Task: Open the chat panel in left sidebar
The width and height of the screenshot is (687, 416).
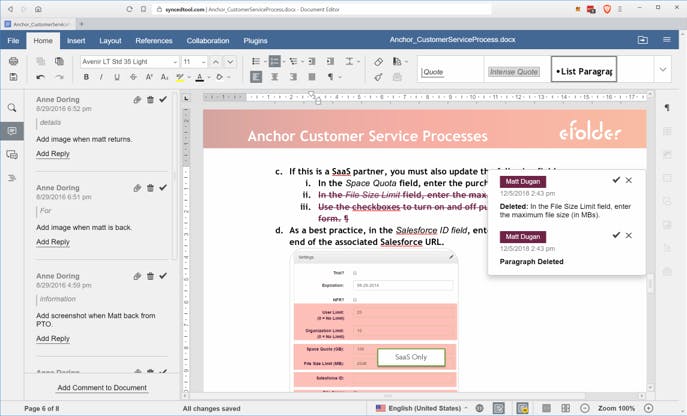Action: pos(12,155)
